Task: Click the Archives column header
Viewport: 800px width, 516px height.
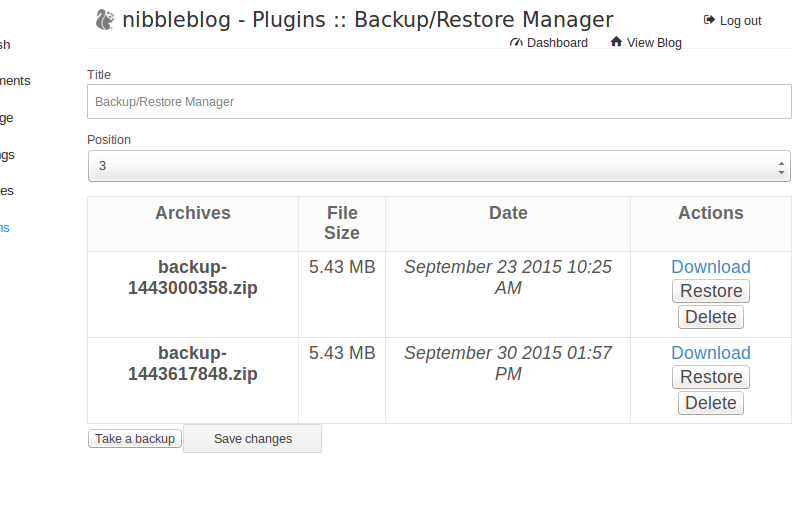Action: click(193, 213)
